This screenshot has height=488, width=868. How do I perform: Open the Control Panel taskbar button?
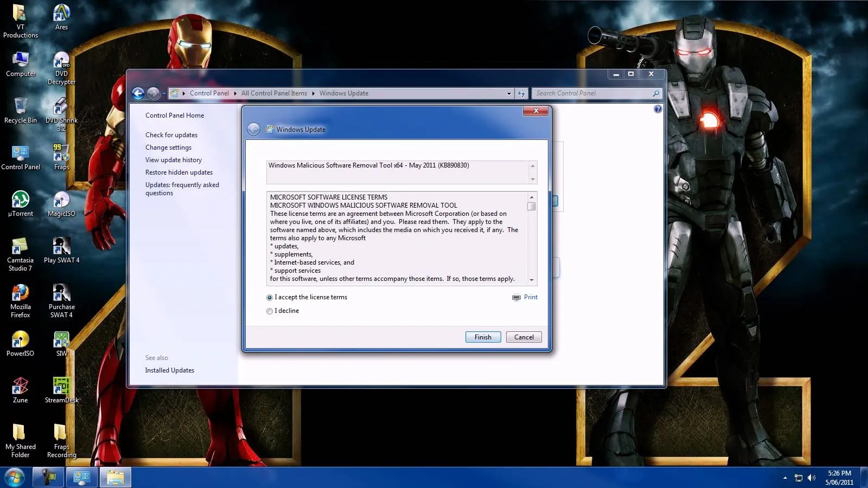(82, 478)
